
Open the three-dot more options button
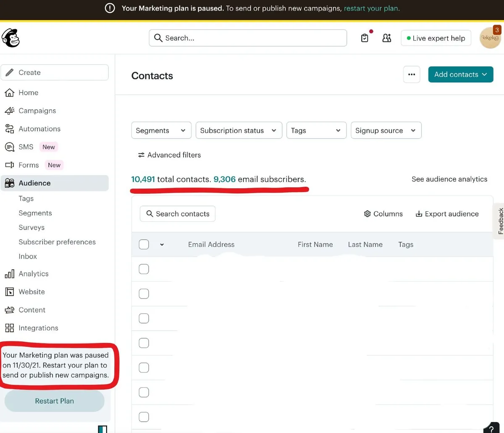412,75
